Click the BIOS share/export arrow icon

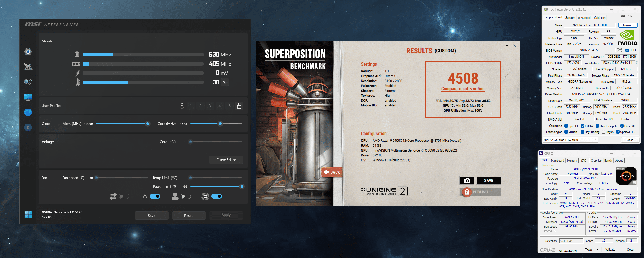pos(620,50)
